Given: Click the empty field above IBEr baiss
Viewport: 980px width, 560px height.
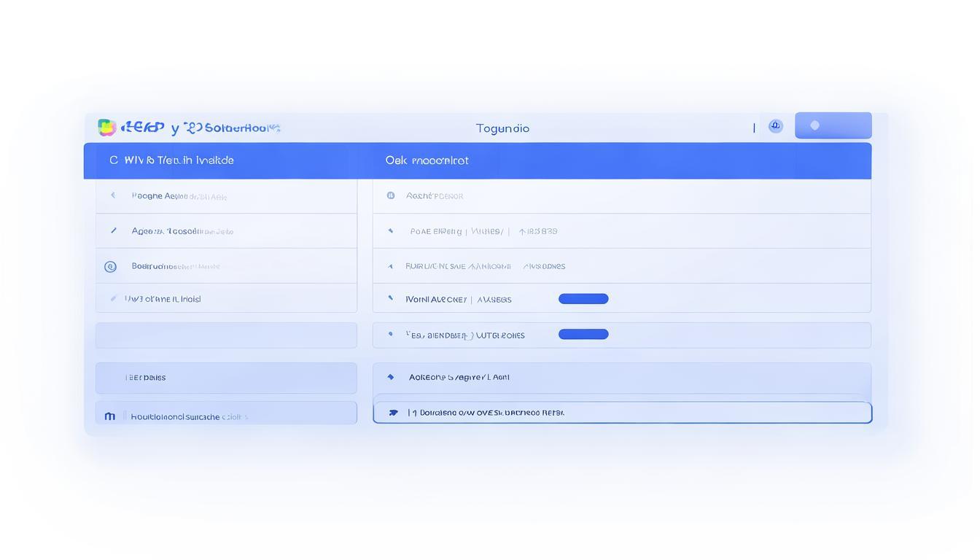Looking at the screenshot, I should [226, 335].
